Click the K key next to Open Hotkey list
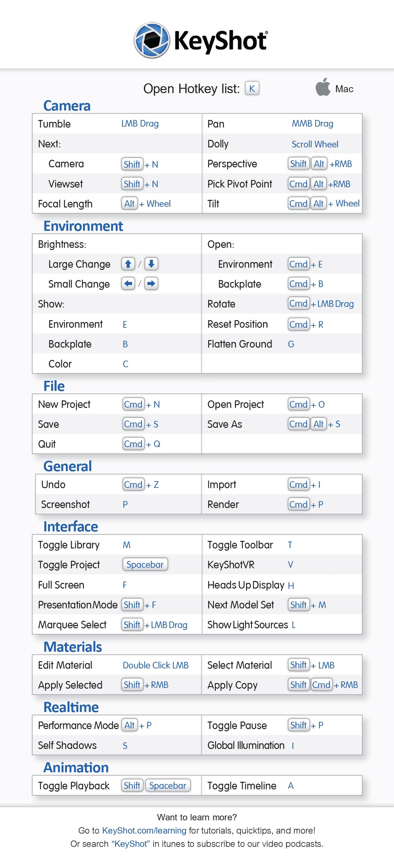Screen dimensions: 394x868 (x=252, y=89)
